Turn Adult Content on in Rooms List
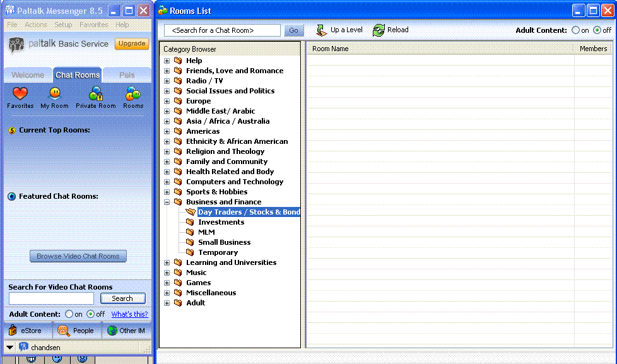617x364 pixels. coord(575,30)
